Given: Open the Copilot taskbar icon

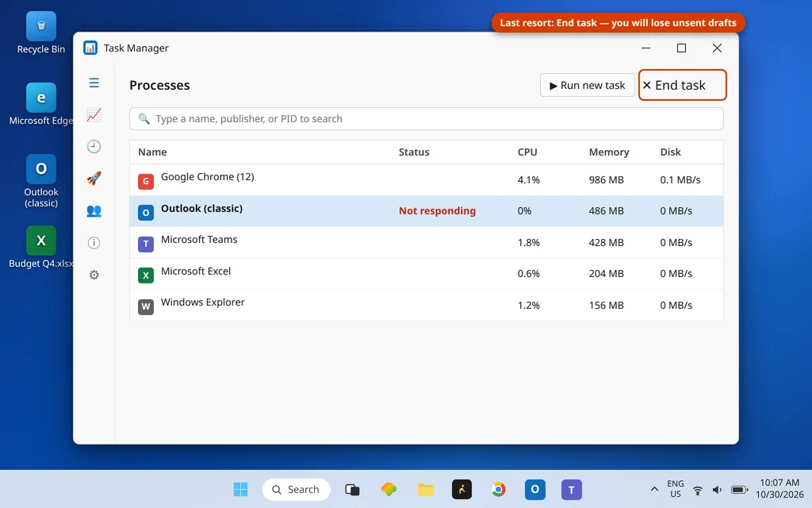Looking at the screenshot, I should [x=389, y=489].
